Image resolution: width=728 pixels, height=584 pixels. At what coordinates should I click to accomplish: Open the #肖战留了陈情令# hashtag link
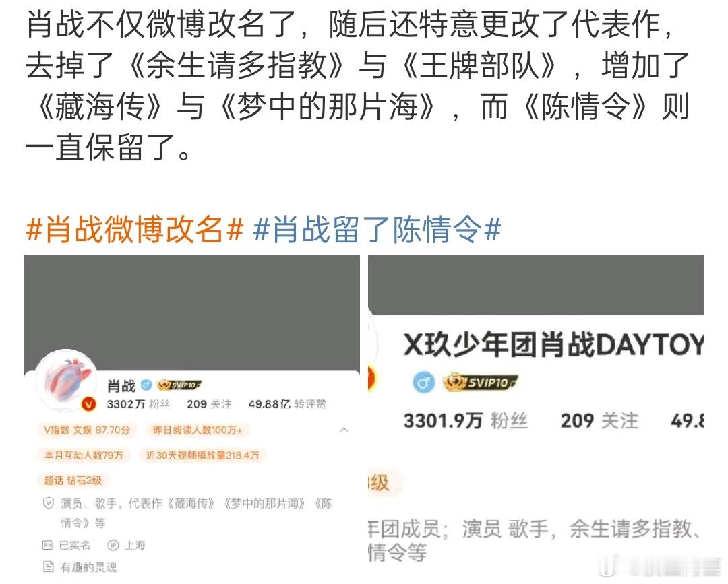click(x=377, y=230)
